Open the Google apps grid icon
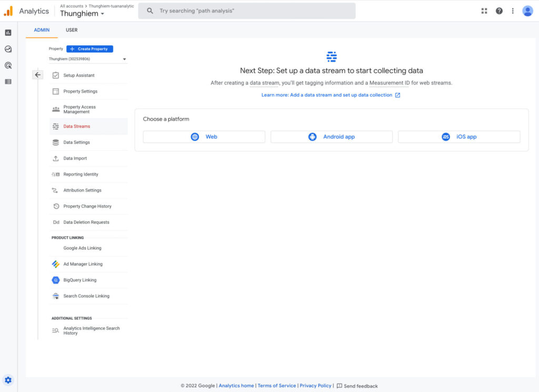This screenshot has height=392, width=539. point(484,11)
